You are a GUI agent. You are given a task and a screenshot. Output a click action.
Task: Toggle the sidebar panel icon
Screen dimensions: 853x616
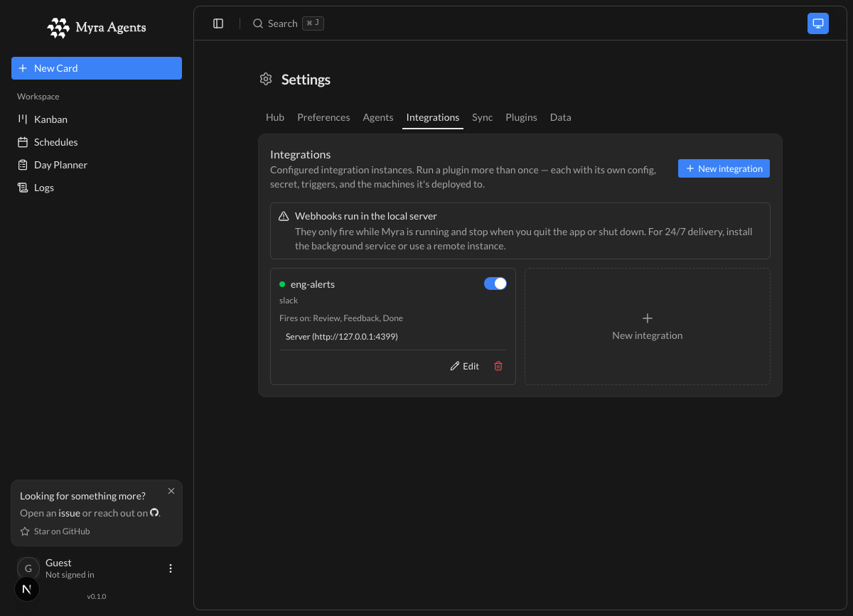(x=218, y=23)
